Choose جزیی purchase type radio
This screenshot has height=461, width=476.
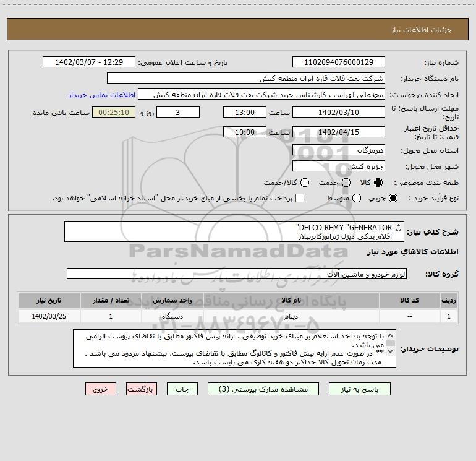point(393,198)
